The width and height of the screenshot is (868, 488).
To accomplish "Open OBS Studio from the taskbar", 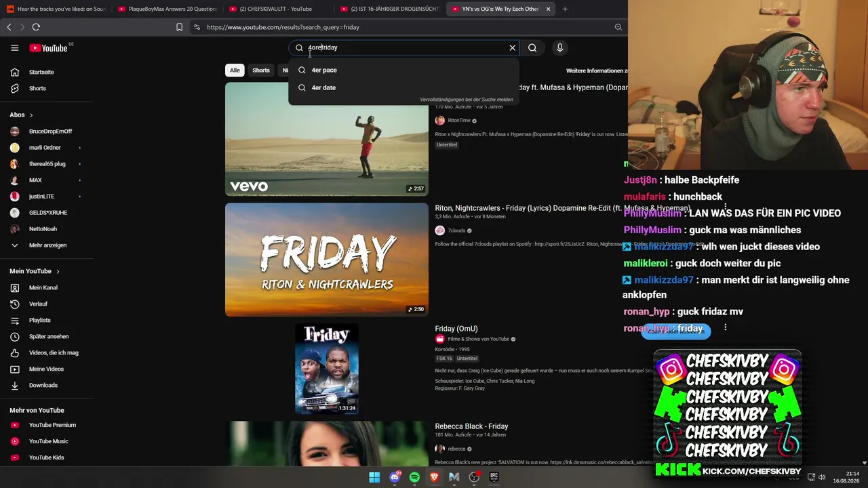I will (474, 477).
